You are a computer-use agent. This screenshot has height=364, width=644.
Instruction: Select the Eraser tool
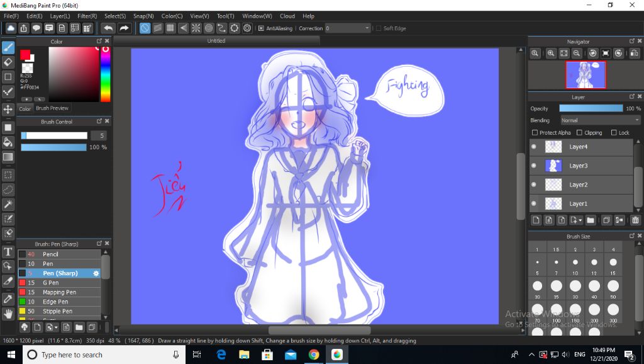(x=8, y=62)
